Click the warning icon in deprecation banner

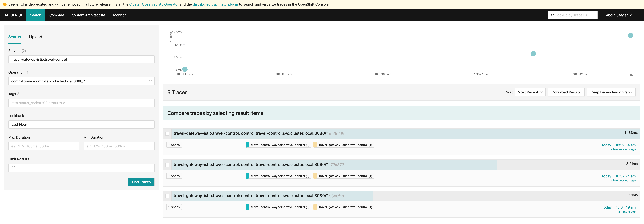[x=5, y=4]
